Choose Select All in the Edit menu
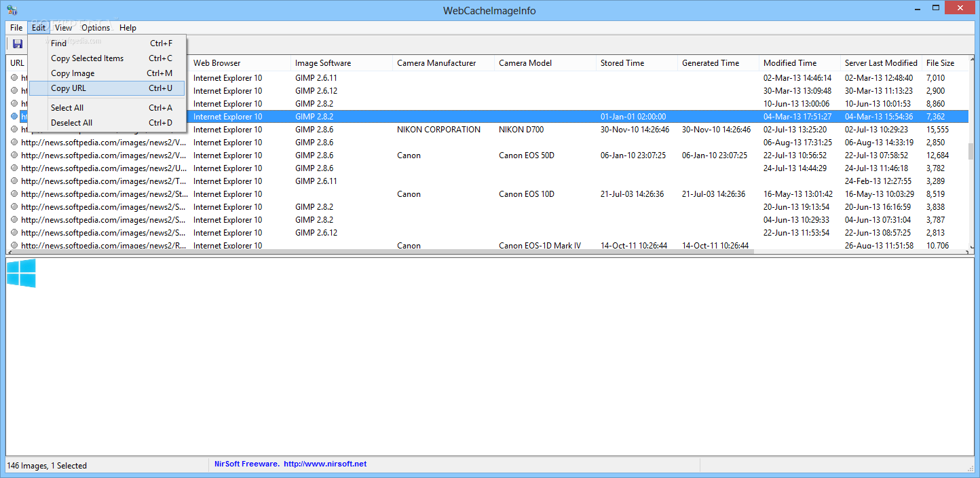The height and width of the screenshot is (478, 980). [x=107, y=108]
